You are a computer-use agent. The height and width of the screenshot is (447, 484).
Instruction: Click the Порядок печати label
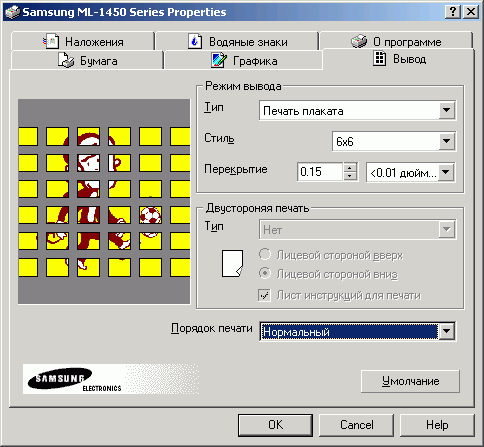click(212, 328)
